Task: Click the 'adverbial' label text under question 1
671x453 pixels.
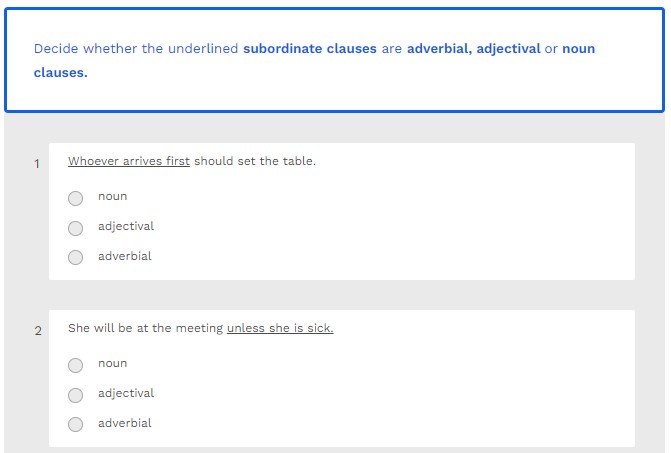Action: click(x=125, y=257)
